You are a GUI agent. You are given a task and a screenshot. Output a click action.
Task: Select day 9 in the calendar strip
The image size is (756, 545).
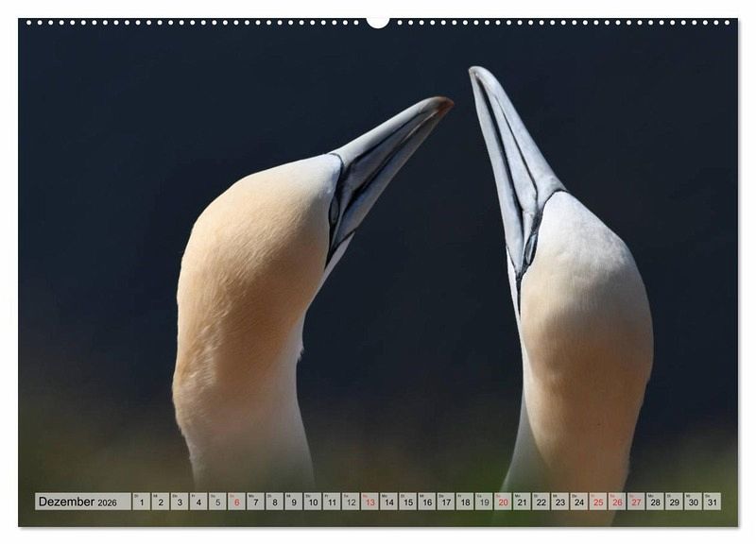point(294,502)
